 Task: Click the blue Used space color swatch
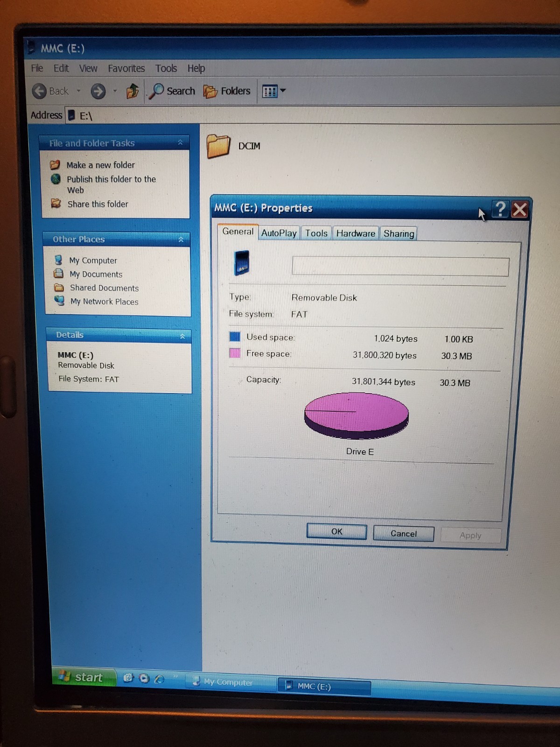tap(235, 336)
